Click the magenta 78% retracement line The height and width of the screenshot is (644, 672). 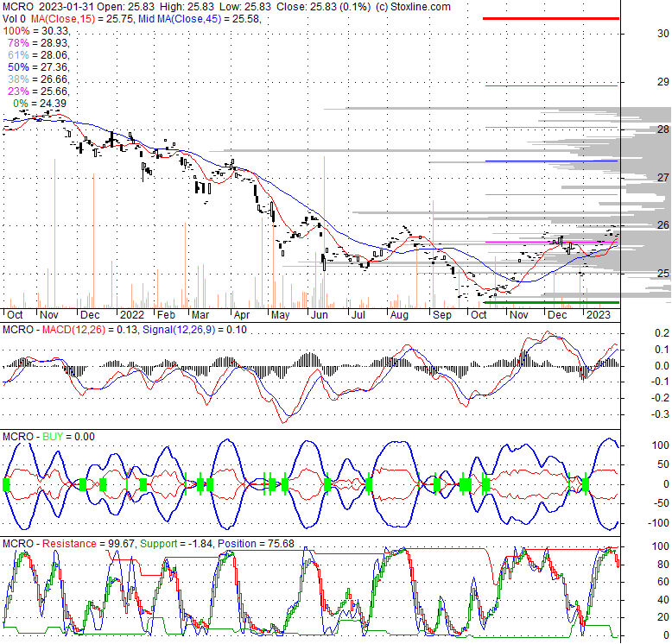click(x=551, y=86)
